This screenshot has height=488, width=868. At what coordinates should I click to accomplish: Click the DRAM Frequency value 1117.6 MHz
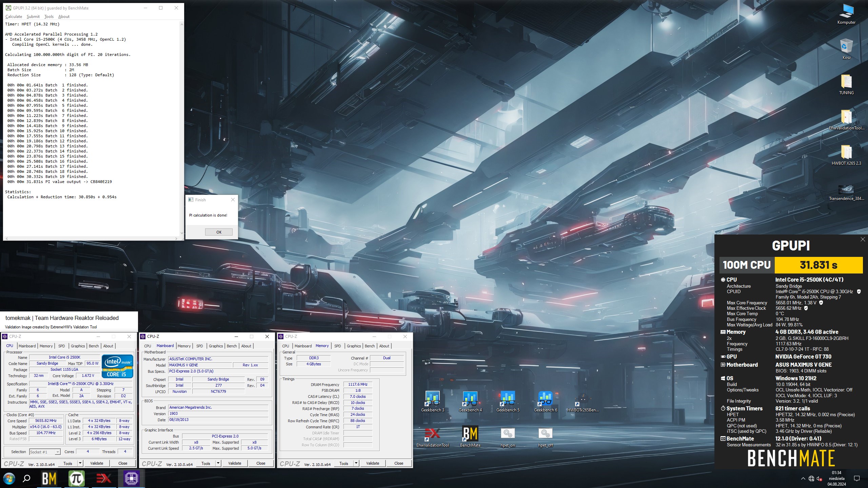358,384
